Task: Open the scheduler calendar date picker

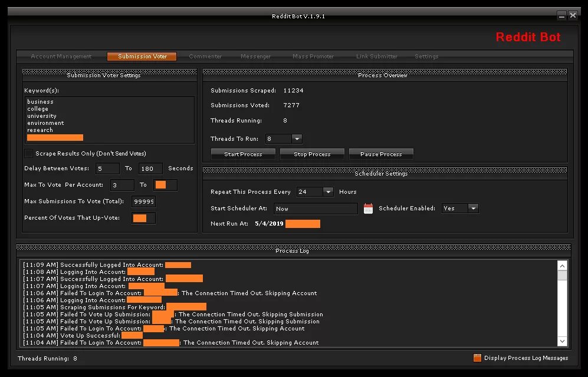Action: coord(368,209)
